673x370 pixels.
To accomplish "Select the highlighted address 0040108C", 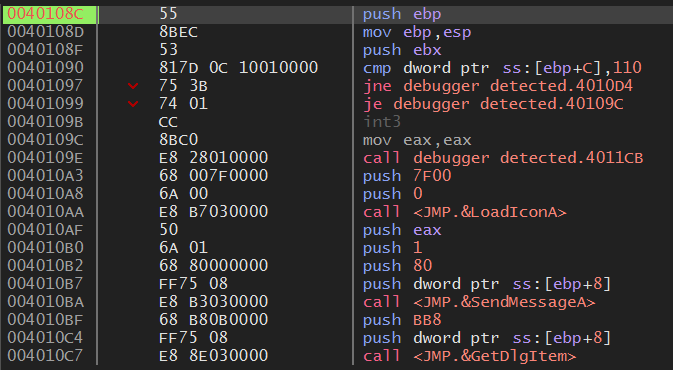I will (x=45, y=14).
